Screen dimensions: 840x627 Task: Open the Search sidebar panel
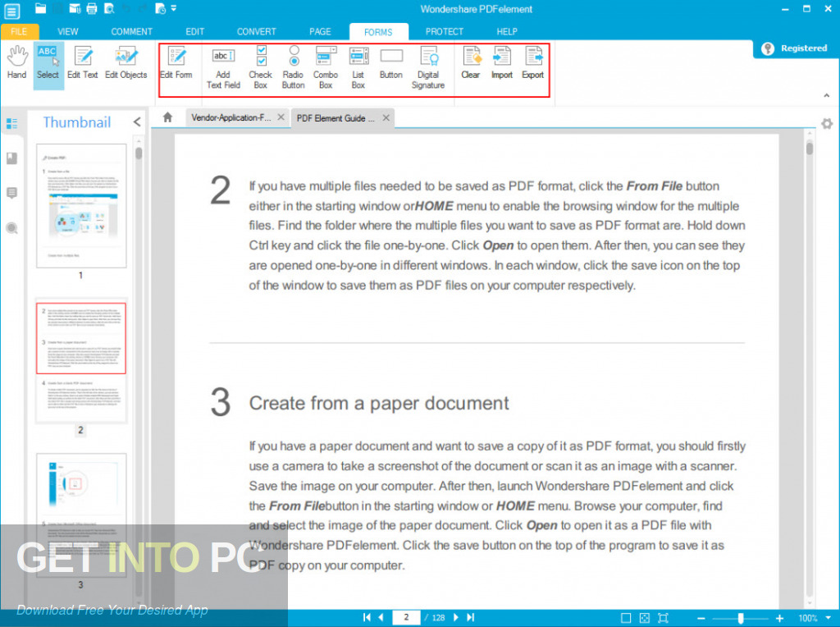(x=11, y=228)
